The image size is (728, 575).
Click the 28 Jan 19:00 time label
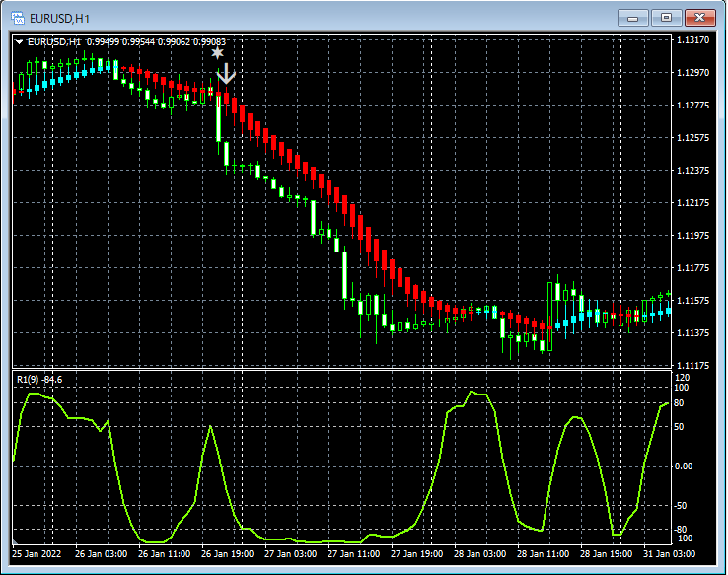click(607, 554)
